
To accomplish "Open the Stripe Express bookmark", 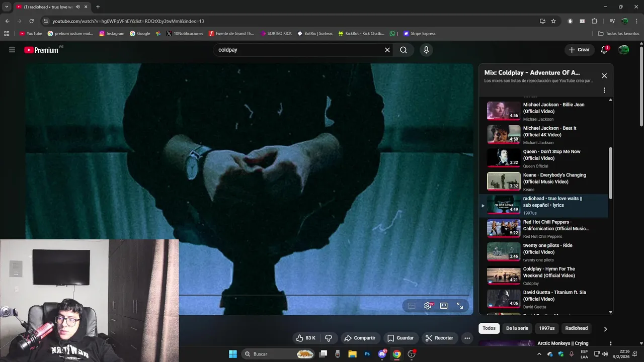I will click(x=419, y=34).
